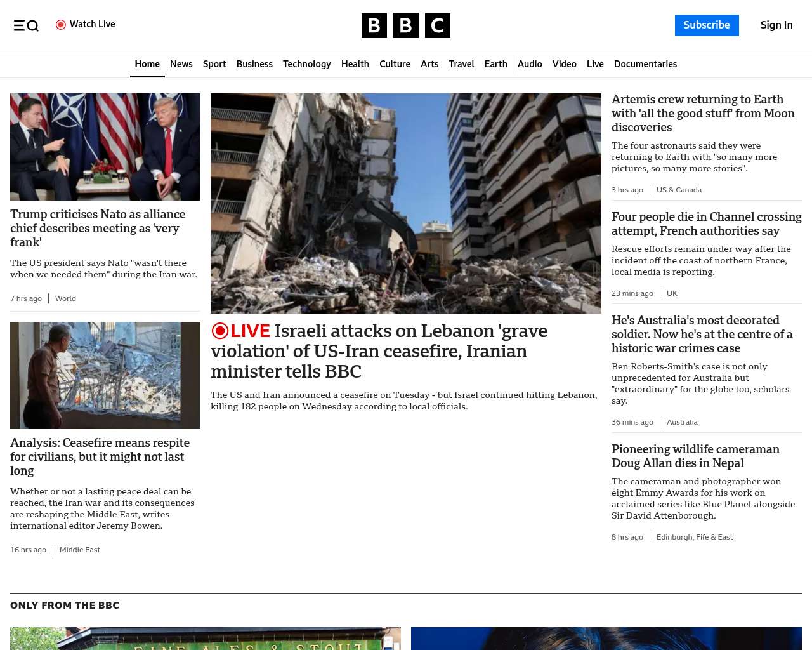Screen dimensions: 812x650
Task: Open the Sport section
Action: point(214,64)
